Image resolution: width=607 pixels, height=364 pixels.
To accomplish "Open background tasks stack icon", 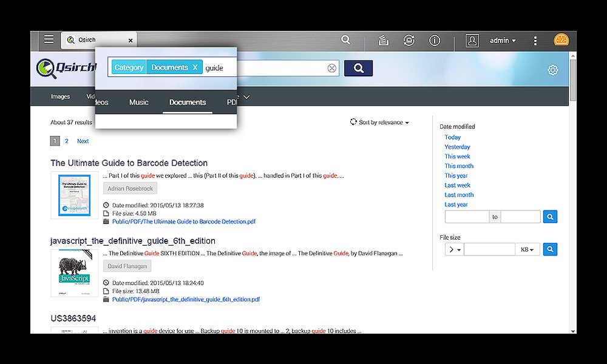I will (x=383, y=40).
